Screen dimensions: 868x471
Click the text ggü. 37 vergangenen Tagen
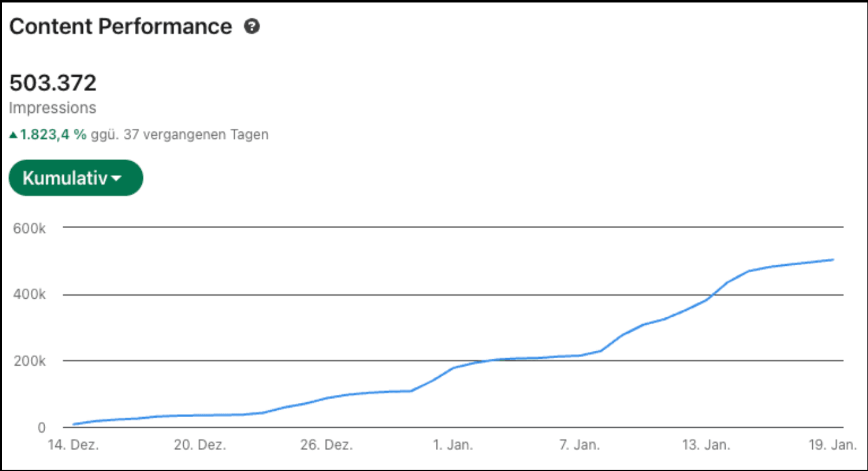[180, 134]
